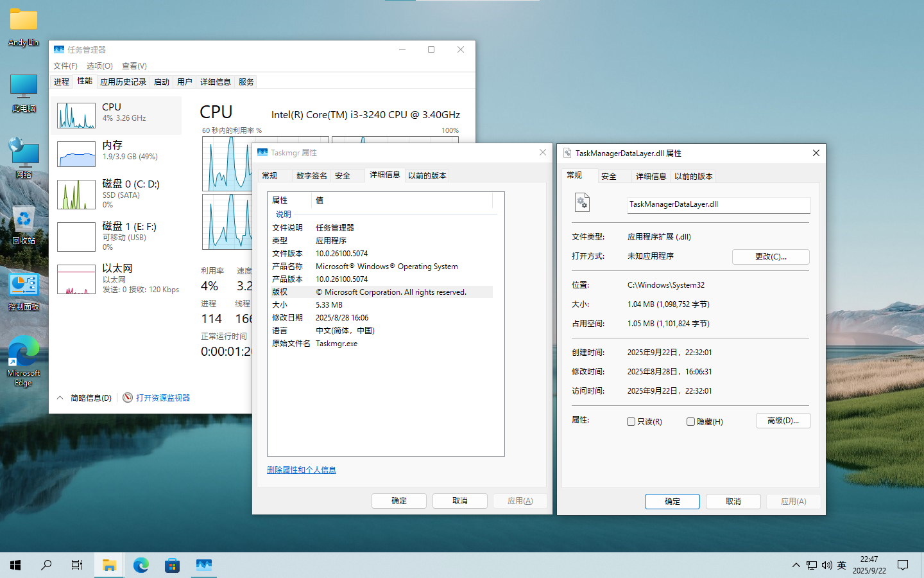Click the Open Resource Monitor icon
Viewport: 924px width, 578px height.
point(128,398)
